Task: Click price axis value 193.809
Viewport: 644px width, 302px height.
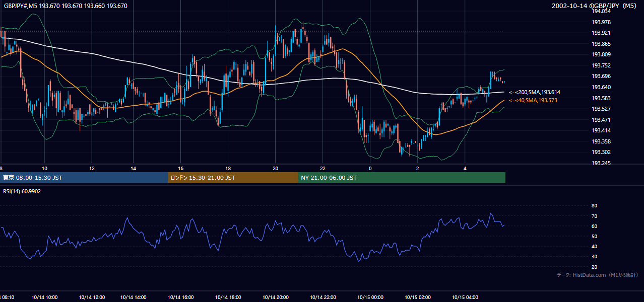Action: point(601,54)
